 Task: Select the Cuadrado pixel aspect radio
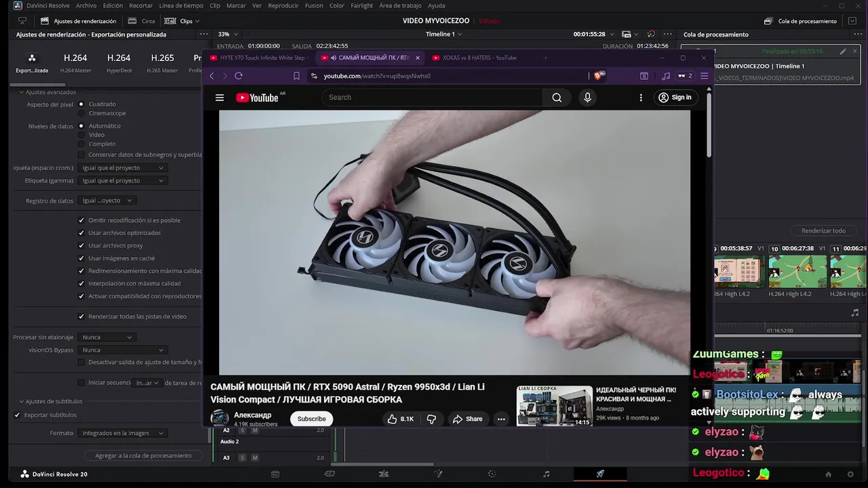tap(81, 104)
